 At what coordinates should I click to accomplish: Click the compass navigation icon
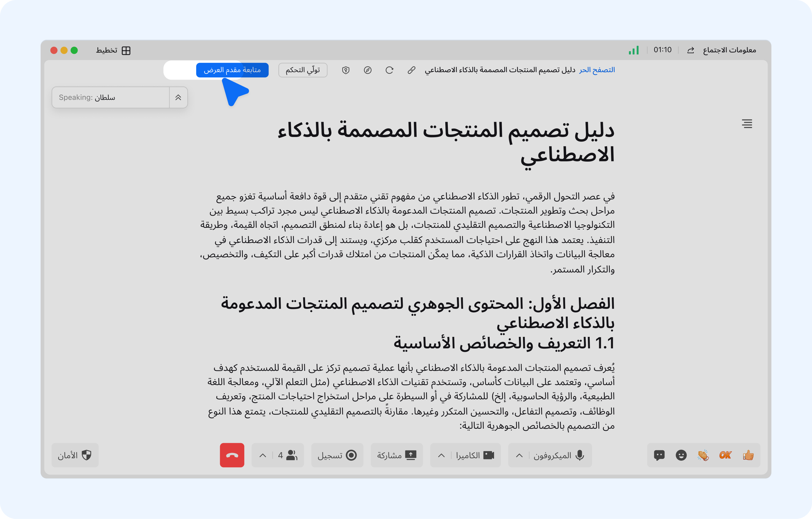pos(368,70)
